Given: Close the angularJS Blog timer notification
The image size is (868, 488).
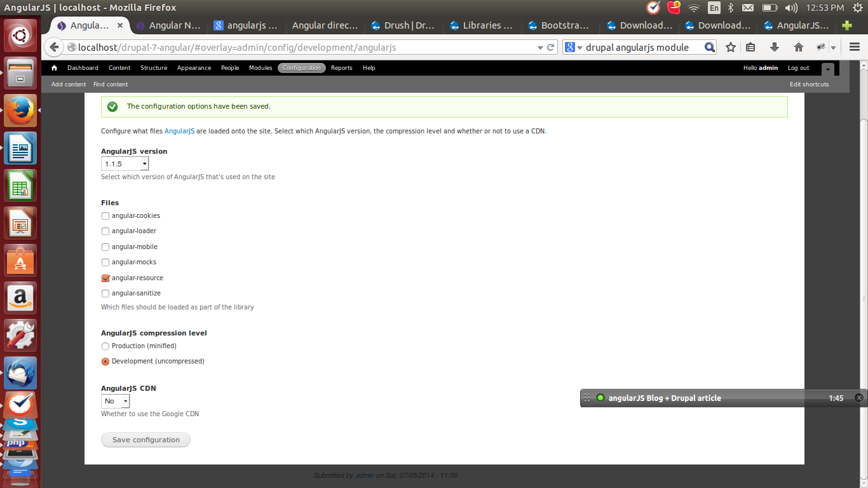Looking at the screenshot, I should point(859,398).
